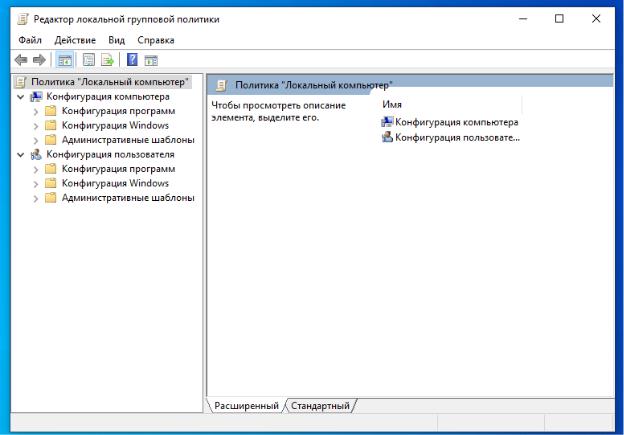Click folder icon of Административные шаблоны under user
Image resolution: width=624 pixels, height=435 pixels.
click(x=51, y=198)
